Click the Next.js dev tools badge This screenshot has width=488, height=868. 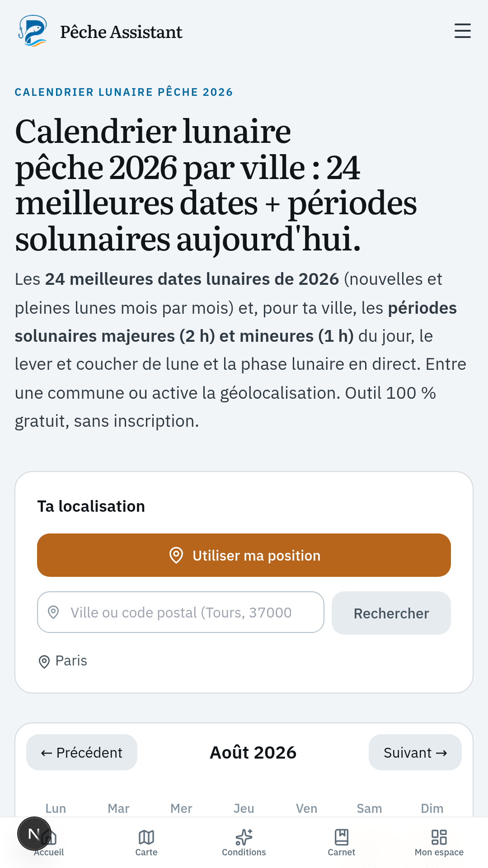pos(34,834)
